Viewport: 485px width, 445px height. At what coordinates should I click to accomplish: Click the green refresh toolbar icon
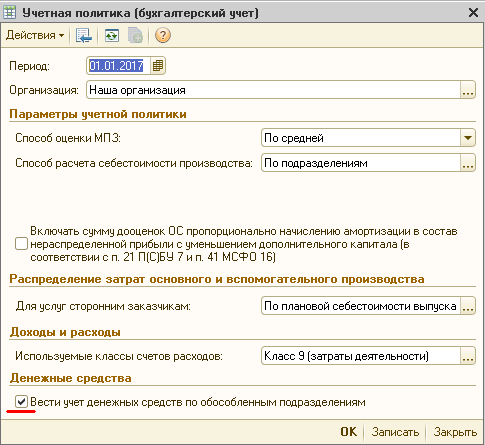point(112,35)
